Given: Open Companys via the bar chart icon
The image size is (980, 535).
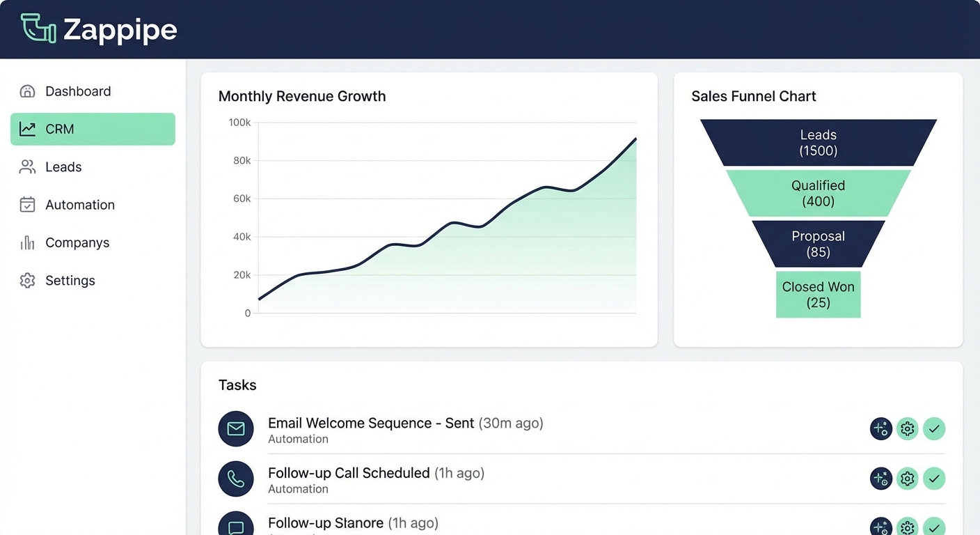Looking at the screenshot, I should pos(27,242).
